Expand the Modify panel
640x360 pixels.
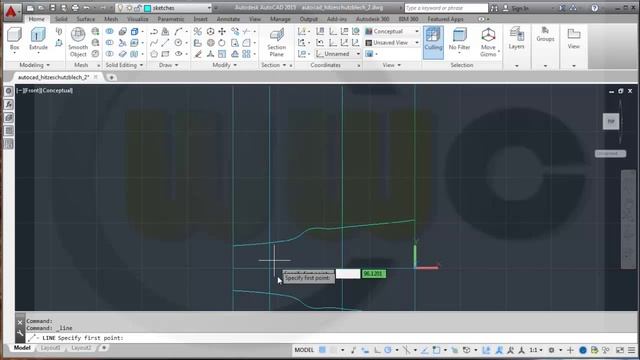(224, 65)
